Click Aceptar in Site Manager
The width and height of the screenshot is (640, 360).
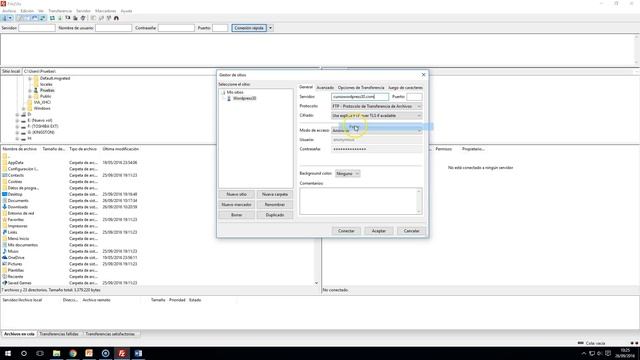tap(379, 231)
